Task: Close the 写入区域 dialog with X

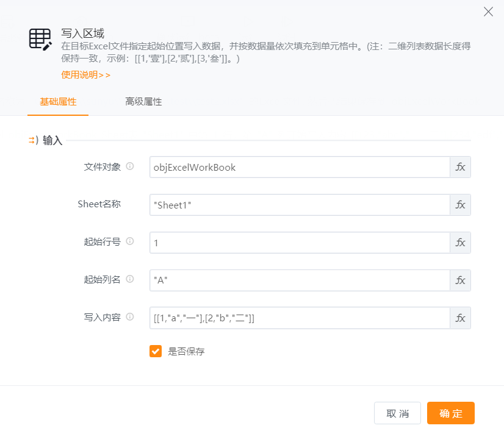Action: pos(488,12)
